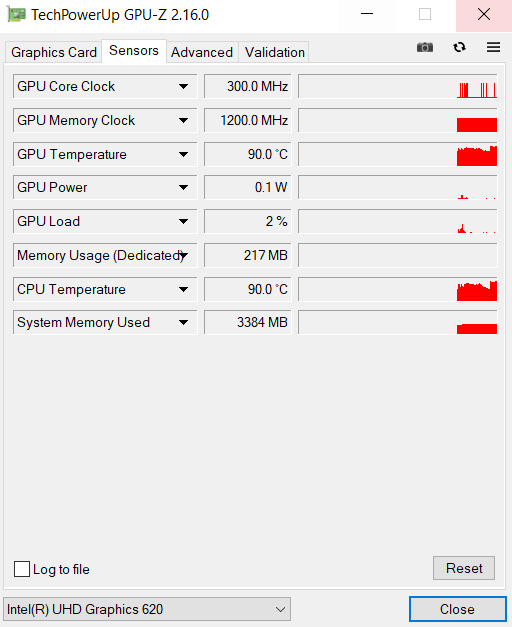Expand the GPU Load dropdown
This screenshot has height=627, width=512.
pyautogui.click(x=184, y=221)
